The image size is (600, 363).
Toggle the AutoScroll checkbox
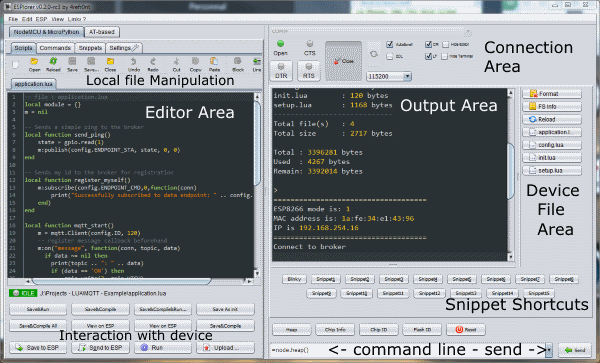(x=390, y=44)
